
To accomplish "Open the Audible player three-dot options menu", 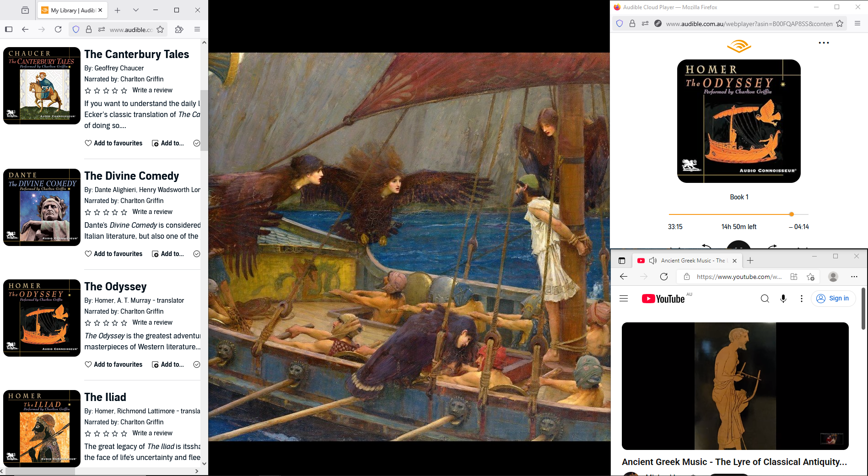I will pos(824,43).
